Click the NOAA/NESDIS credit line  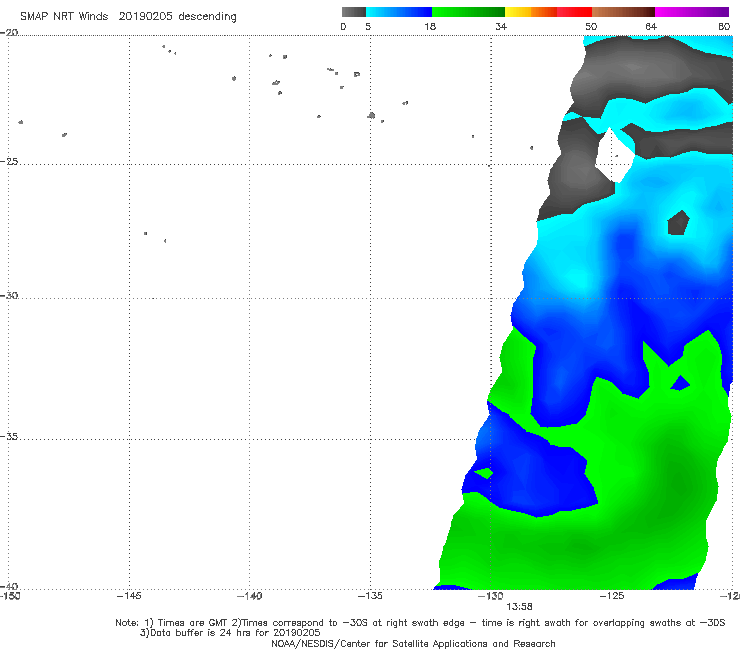click(413, 643)
